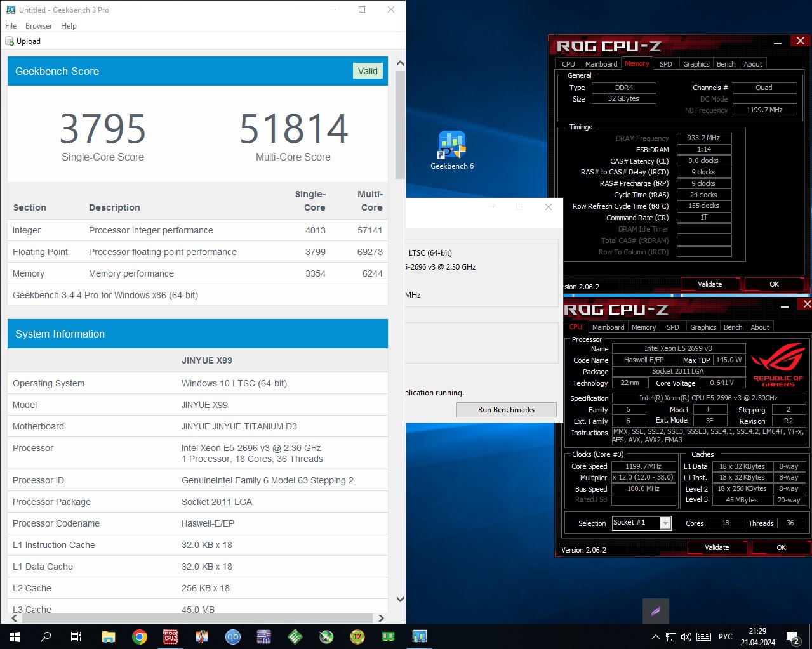Open Graphics tab in upper CPU-Z window

pyautogui.click(x=696, y=64)
